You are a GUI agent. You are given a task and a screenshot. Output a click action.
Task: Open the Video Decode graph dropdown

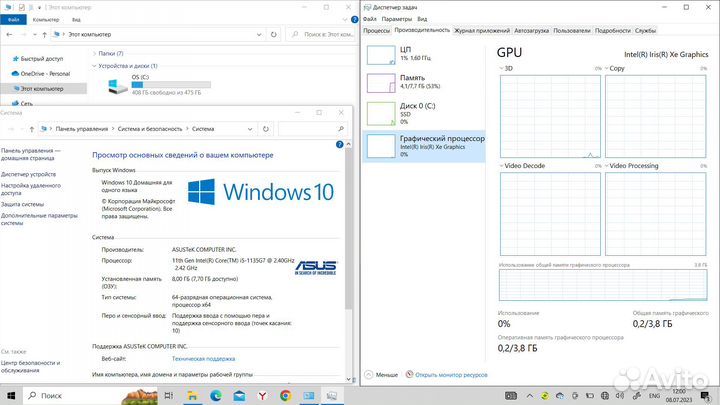click(503, 165)
